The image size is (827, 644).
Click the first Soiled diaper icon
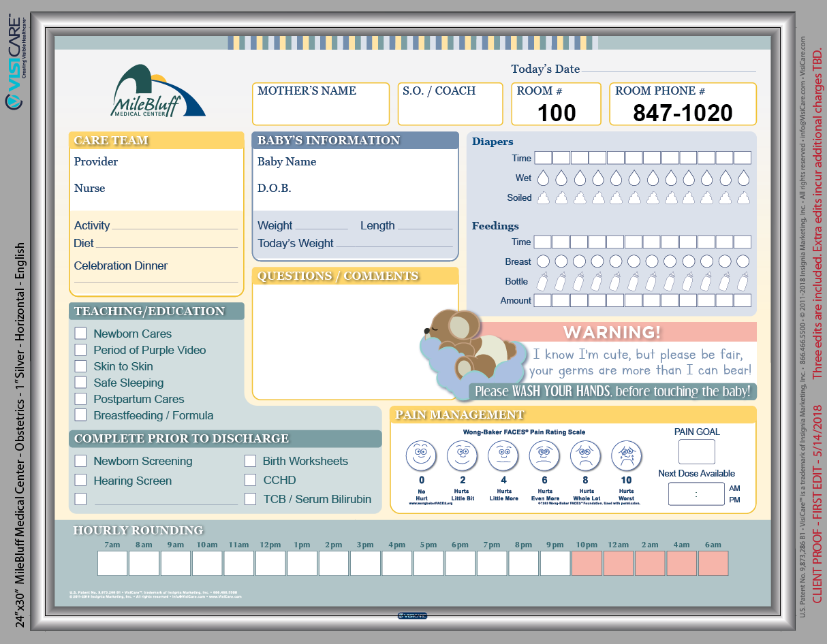point(543,198)
